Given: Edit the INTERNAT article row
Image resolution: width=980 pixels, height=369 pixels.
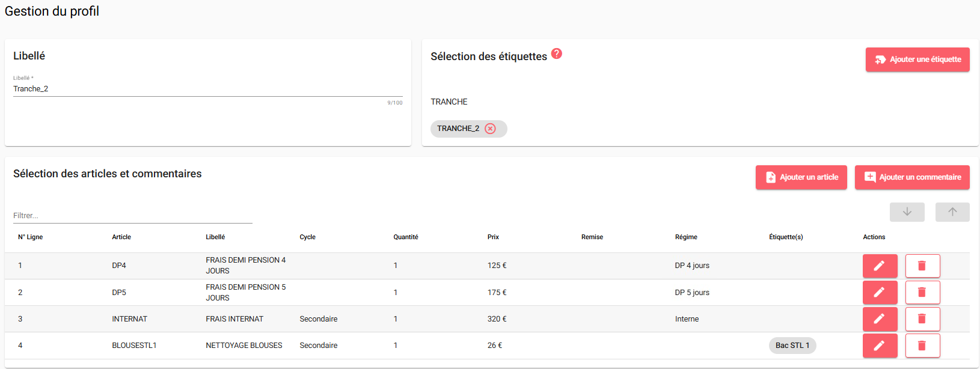Looking at the screenshot, I should coord(880,319).
